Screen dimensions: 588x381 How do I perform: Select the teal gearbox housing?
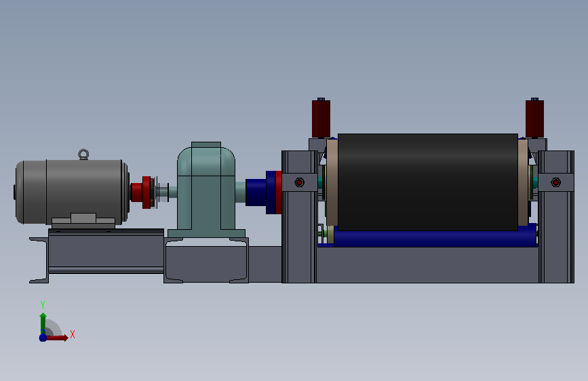point(206,191)
